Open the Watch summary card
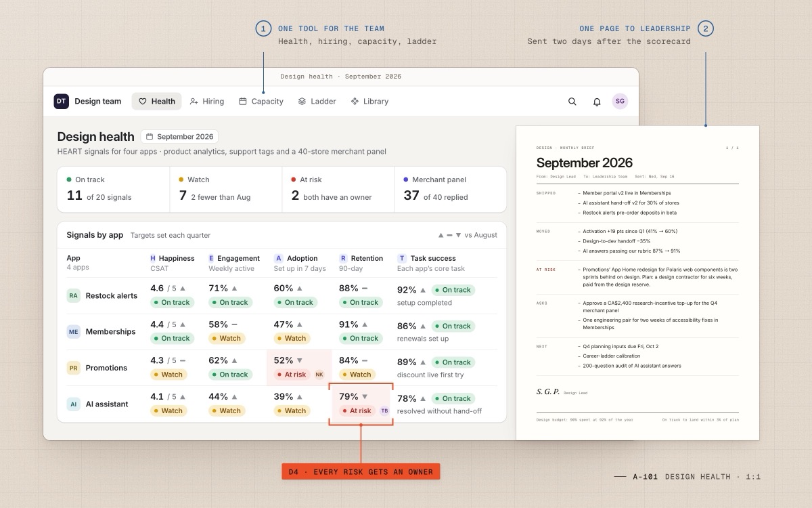Screen dimensions: 812x508 [x=226, y=189]
